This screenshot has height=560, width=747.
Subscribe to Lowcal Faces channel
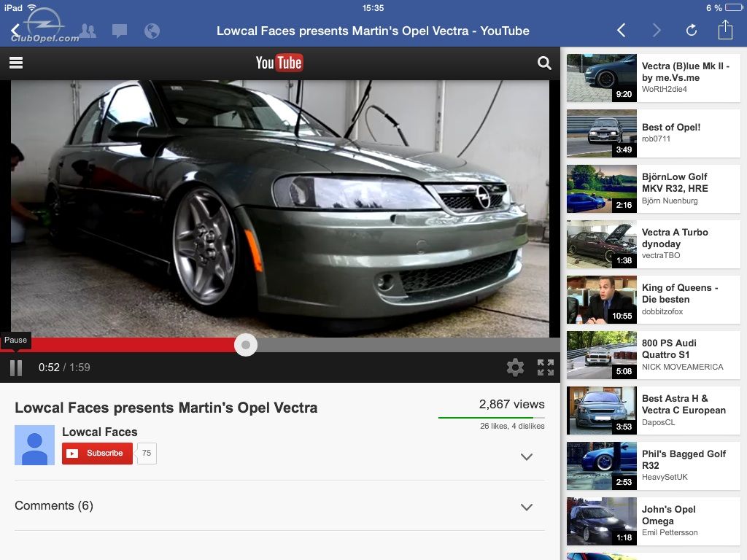(x=97, y=453)
